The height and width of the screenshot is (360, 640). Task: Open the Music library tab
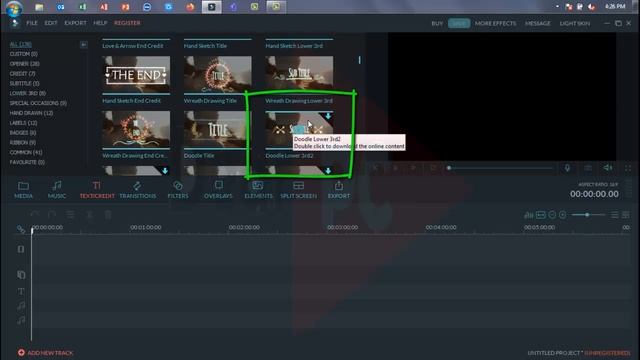point(57,190)
